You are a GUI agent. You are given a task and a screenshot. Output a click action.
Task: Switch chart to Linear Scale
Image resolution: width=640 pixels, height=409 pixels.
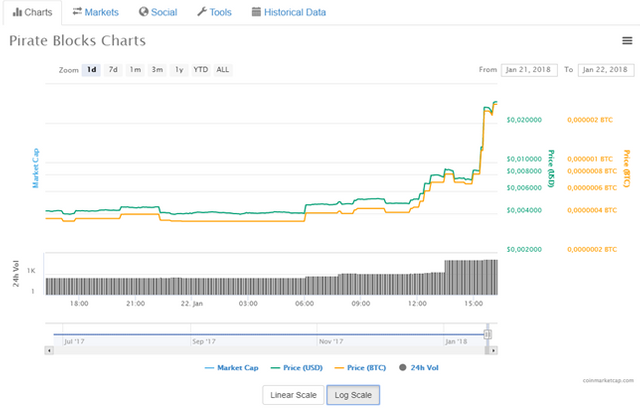293,395
